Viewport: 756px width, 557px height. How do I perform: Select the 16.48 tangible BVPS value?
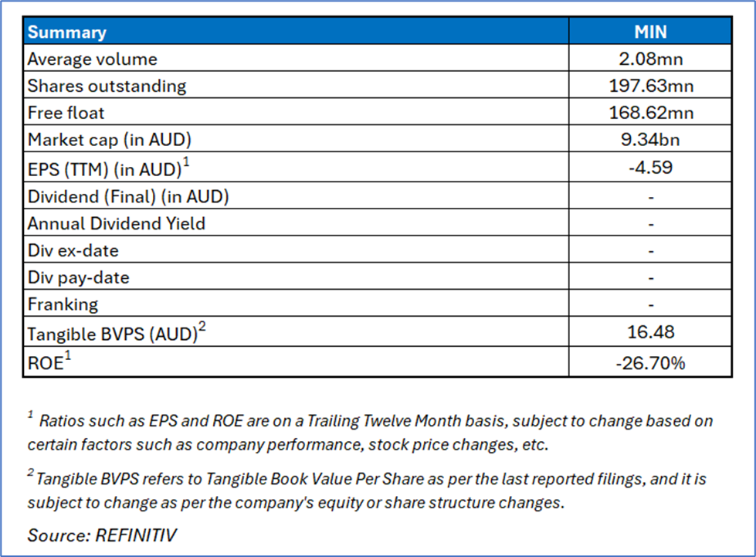pos(650,332)
